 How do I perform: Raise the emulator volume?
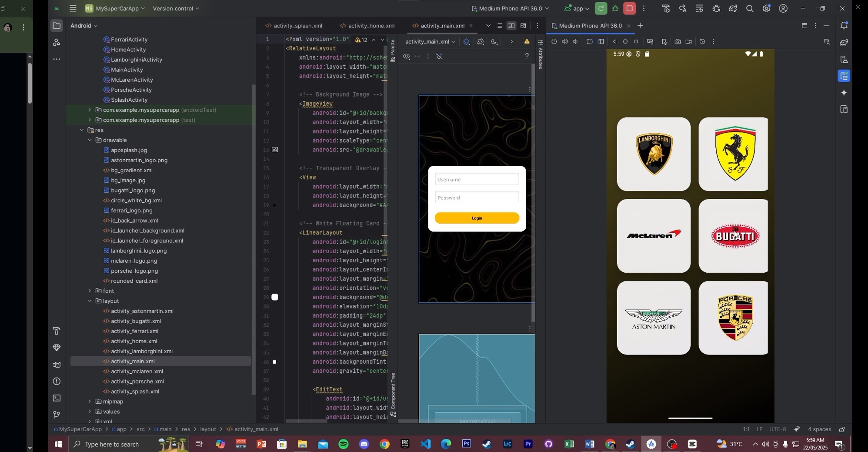coord(564,42)
